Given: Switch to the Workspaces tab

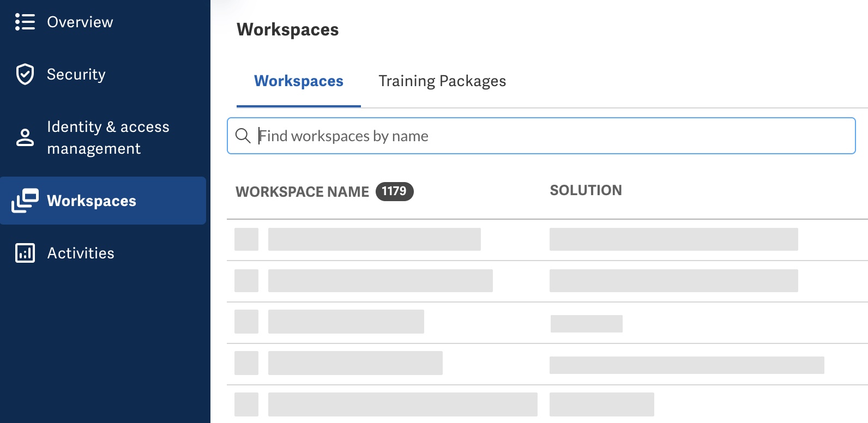Looking at the screenshot, I should pyautogui.click(x=299, y=81).
